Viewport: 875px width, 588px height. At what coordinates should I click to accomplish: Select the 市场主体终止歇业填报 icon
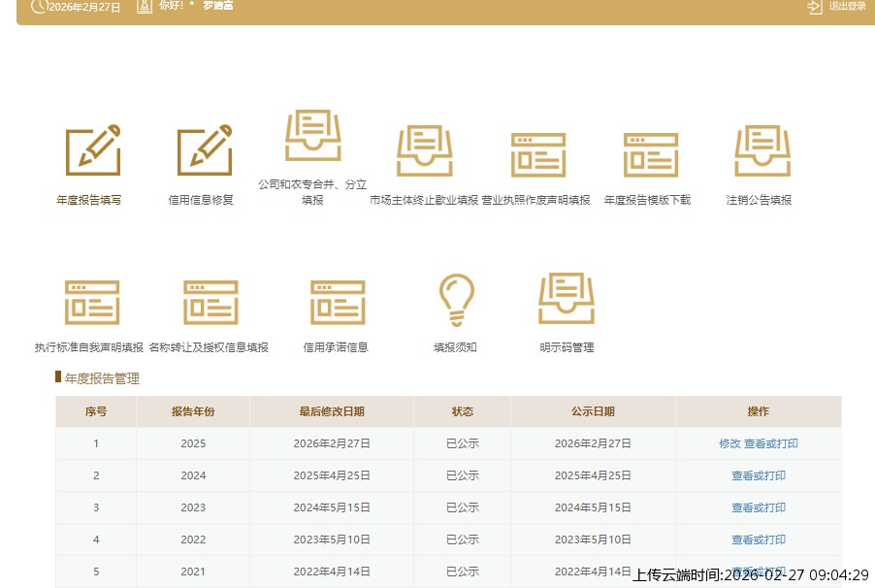[x=424, y=152]
